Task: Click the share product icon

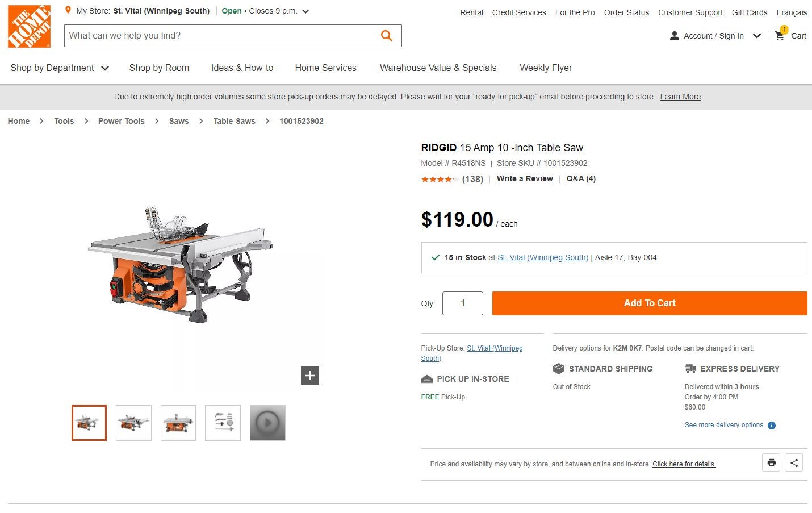Action: pyautogui.click(x=794, y=462)
